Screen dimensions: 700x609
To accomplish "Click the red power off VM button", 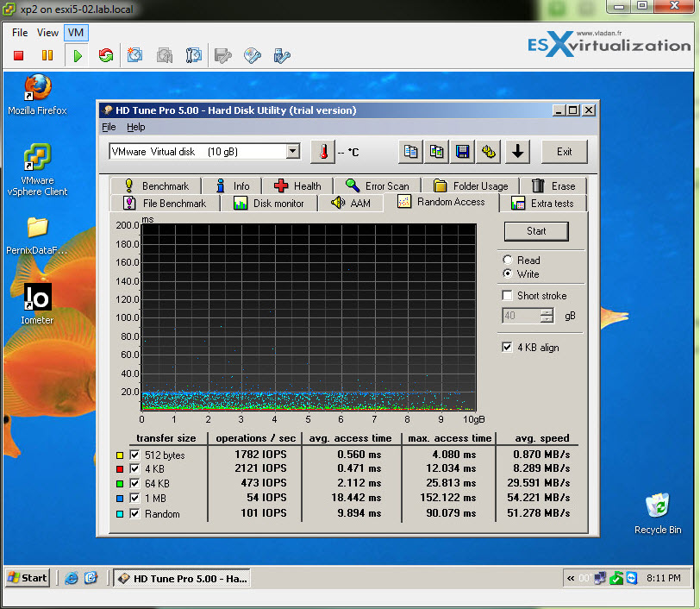I will point(18,55).
